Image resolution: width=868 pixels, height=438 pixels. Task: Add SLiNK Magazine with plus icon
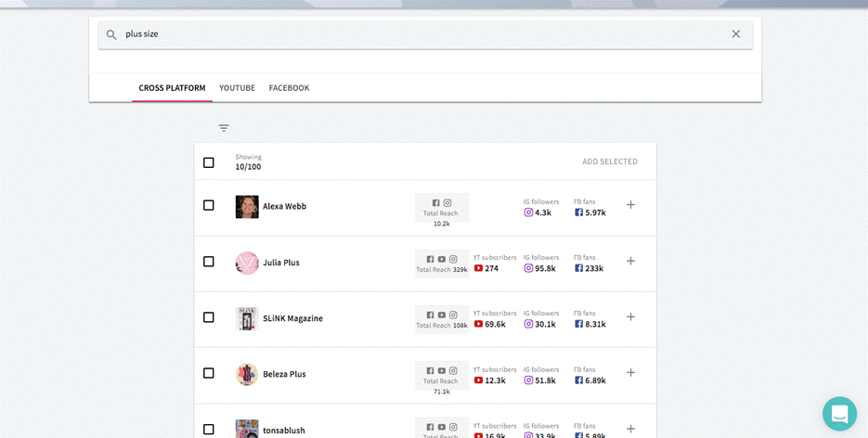(631, 317)
